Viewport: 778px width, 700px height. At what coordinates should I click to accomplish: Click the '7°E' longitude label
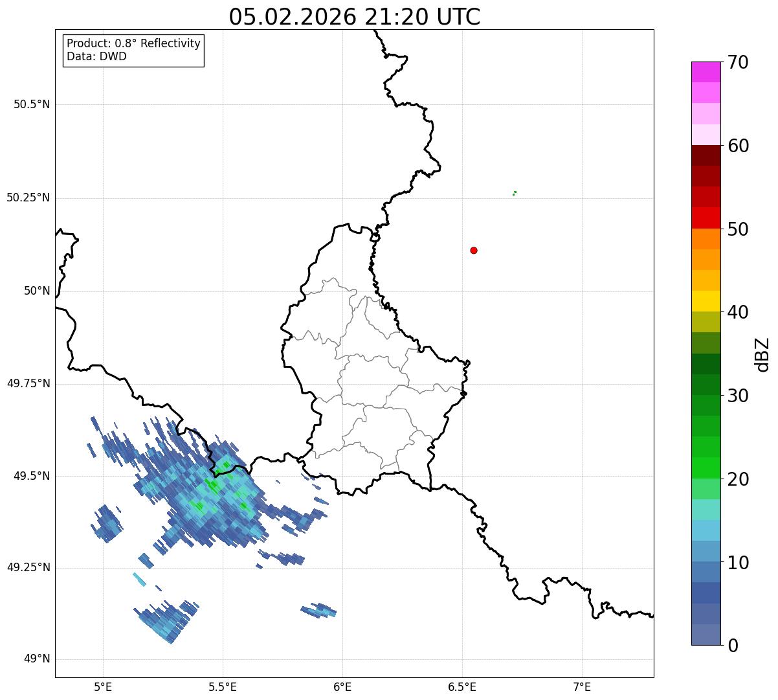coord(582,686)
